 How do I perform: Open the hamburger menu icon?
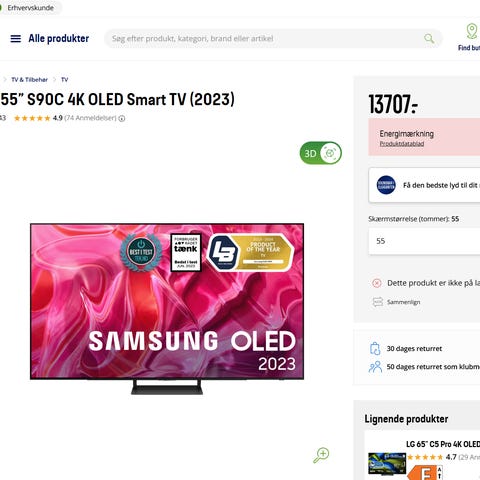pyautogui.click(x=15, y=39)
